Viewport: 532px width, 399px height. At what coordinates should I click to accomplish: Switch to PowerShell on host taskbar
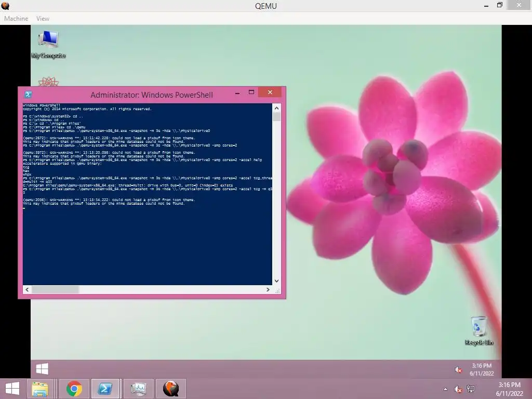point(105,389)
